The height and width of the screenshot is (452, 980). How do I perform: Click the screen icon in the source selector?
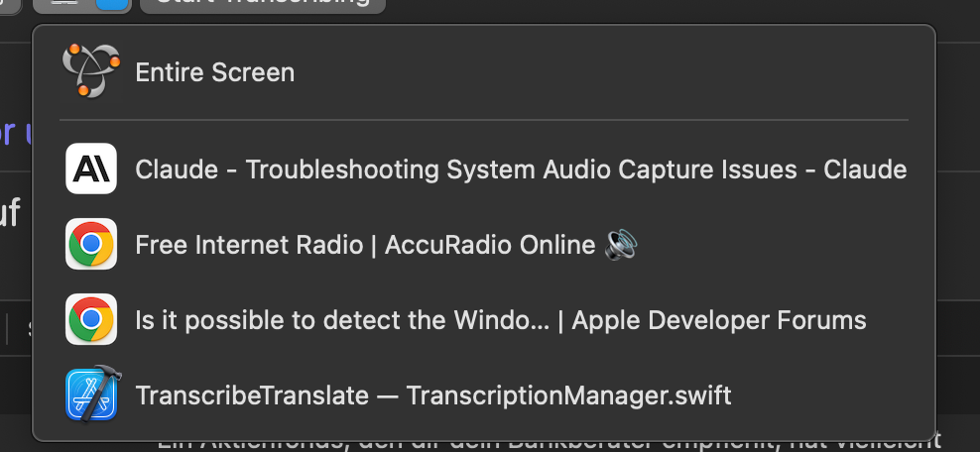pyautogui.click(x=64, y=3)
